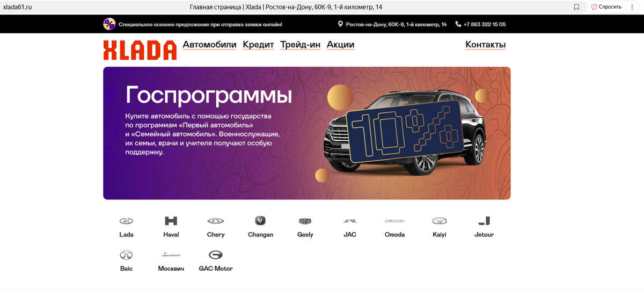Viewport: 644px width, 295px height.
Task: Click the Baic brand logo icon
Action: coord(126,255)
